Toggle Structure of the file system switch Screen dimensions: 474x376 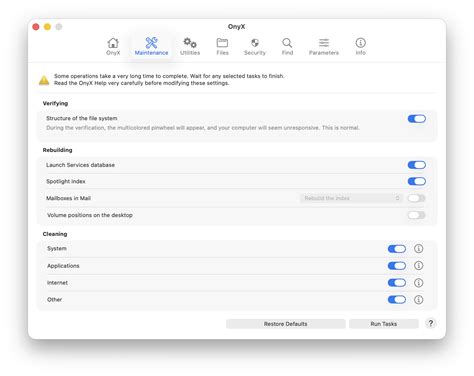coord(417,119)
